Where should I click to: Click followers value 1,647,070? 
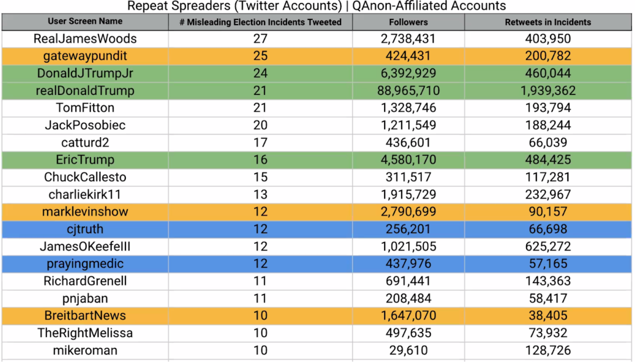coord(408,316)
